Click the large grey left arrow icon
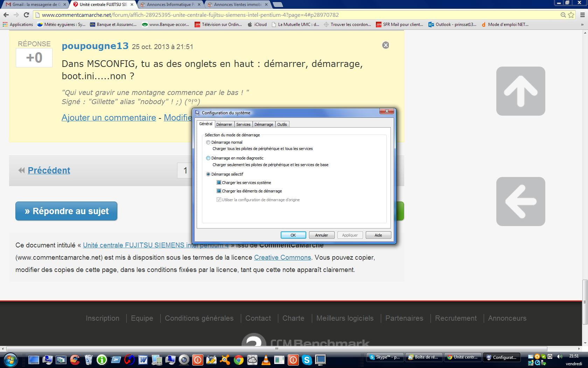This screenshot has width=588, height=368. [x=520, y=202]
